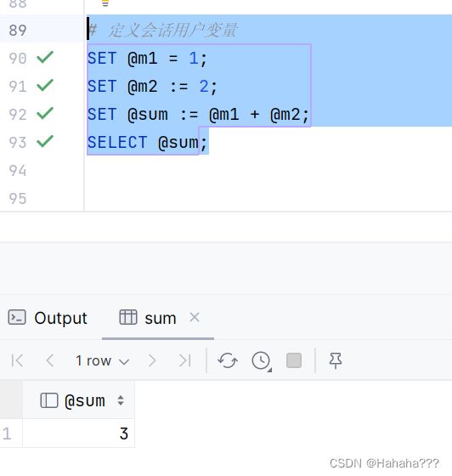
Task: Go to next page of results
Action: pyautogui.click(x=152, y=360)
